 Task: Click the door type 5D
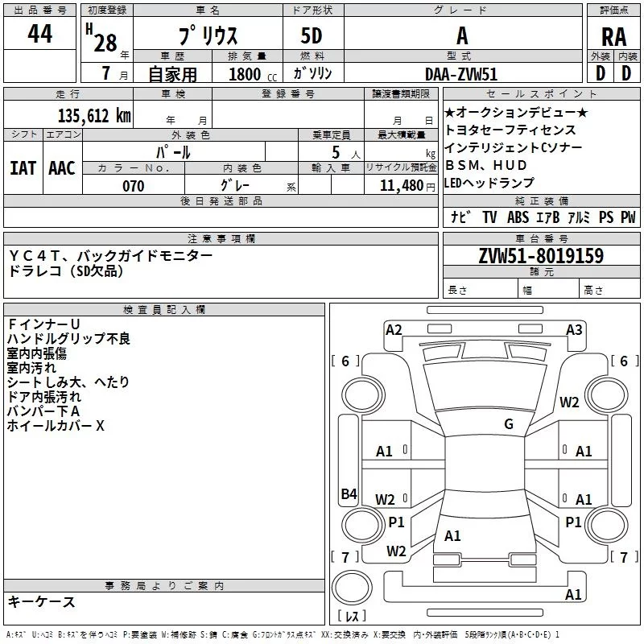[312, 35]
